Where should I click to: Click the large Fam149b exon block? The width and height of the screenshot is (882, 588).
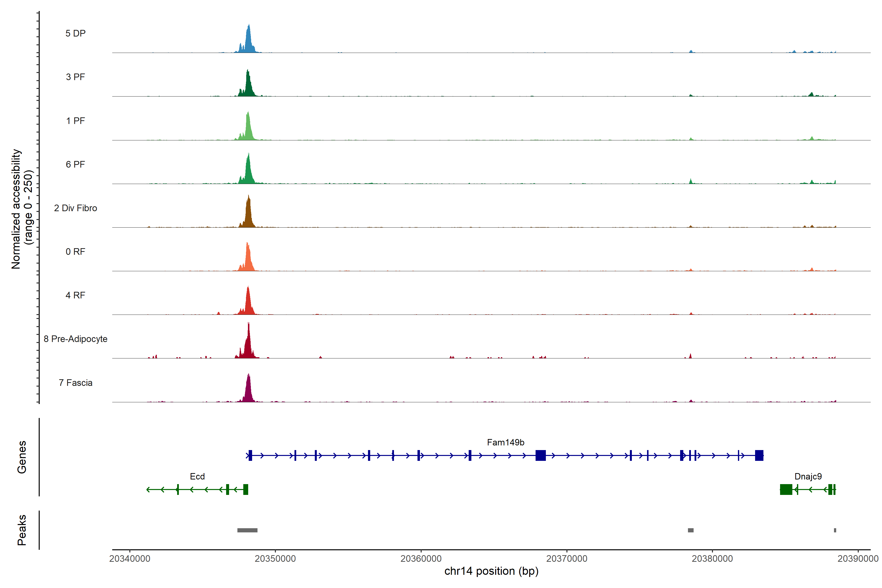point(540,456)
